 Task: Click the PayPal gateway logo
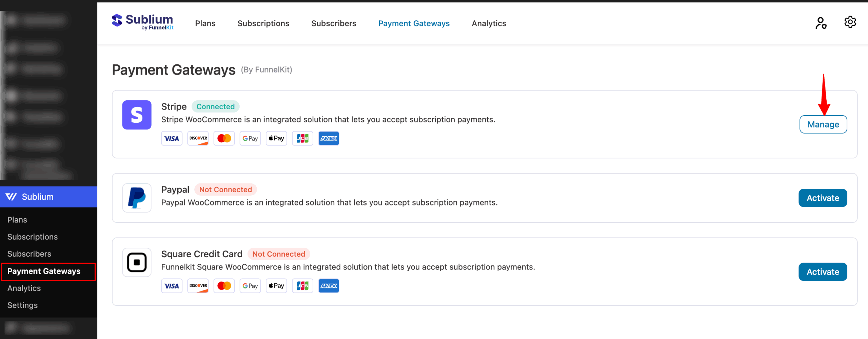[136, 198]
